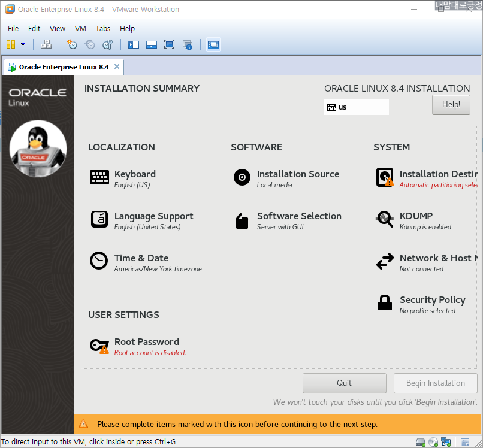
Task: Open the Tabs menu
Action: coord(103,29)
